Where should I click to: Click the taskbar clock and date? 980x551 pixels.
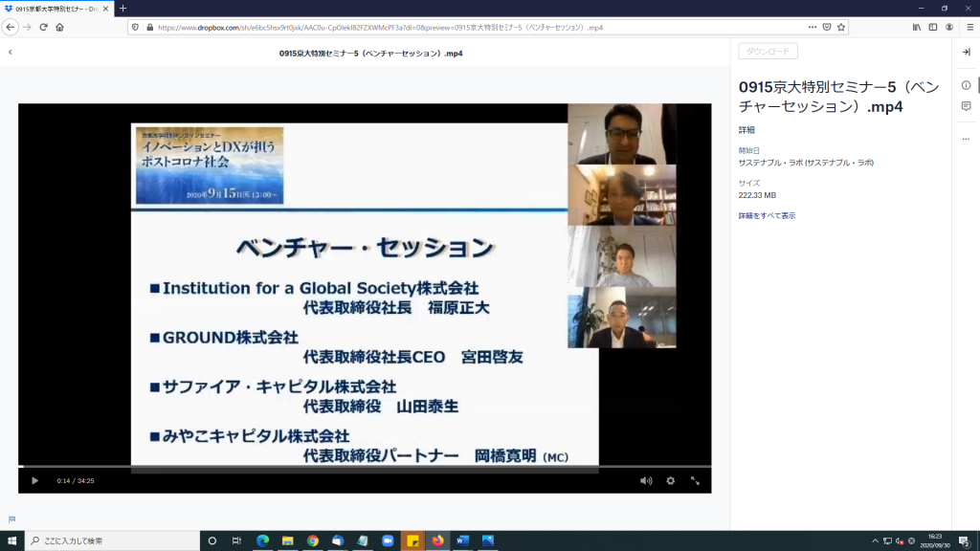935,541
